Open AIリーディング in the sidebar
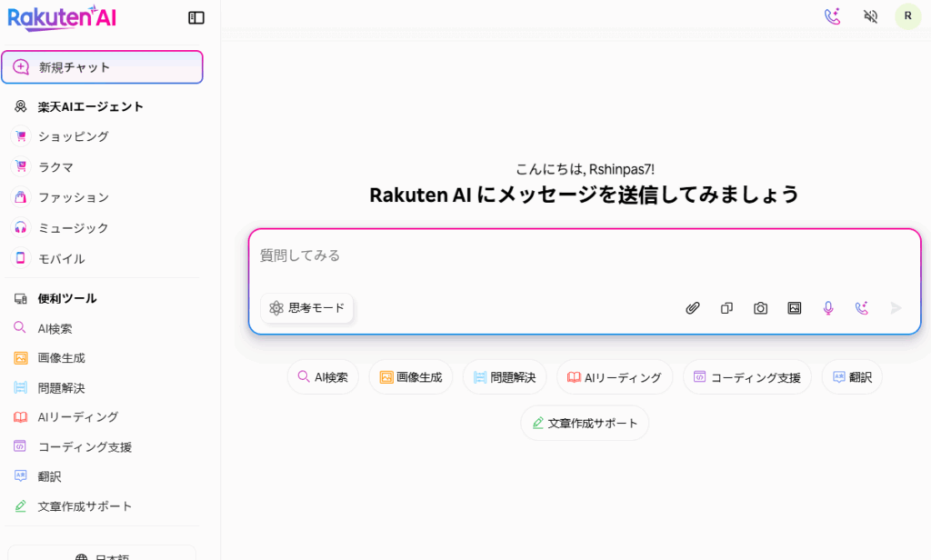The height and width of the screenshot is (560, 931). 78,417
